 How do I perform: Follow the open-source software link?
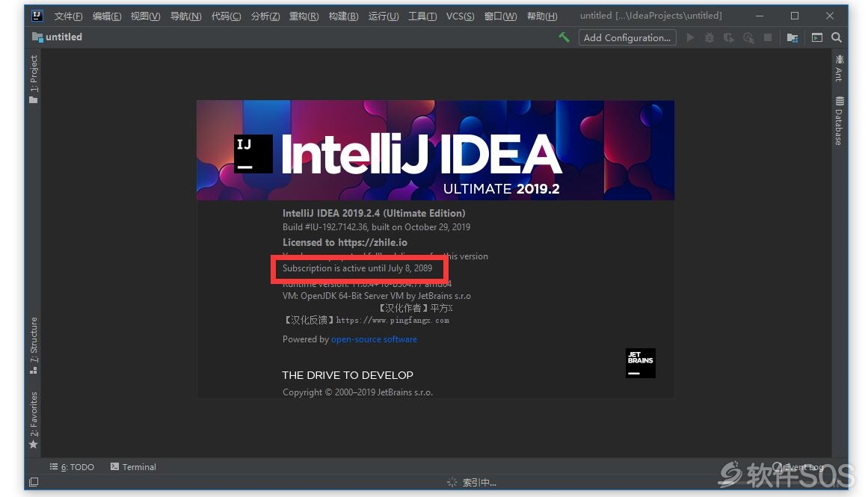coord(375,339)
